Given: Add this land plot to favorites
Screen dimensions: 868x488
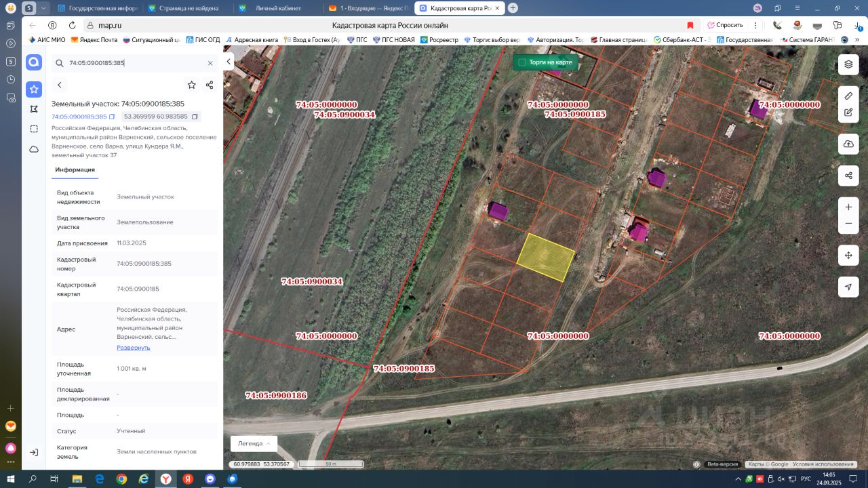Looking at the screenshot, I should 192,85.
